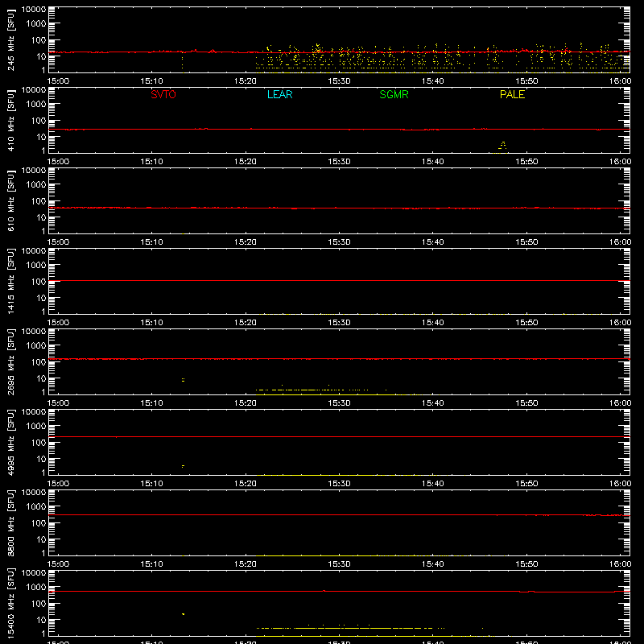Click 15:40 time label under 1415 MHz plot

(433, 323)
